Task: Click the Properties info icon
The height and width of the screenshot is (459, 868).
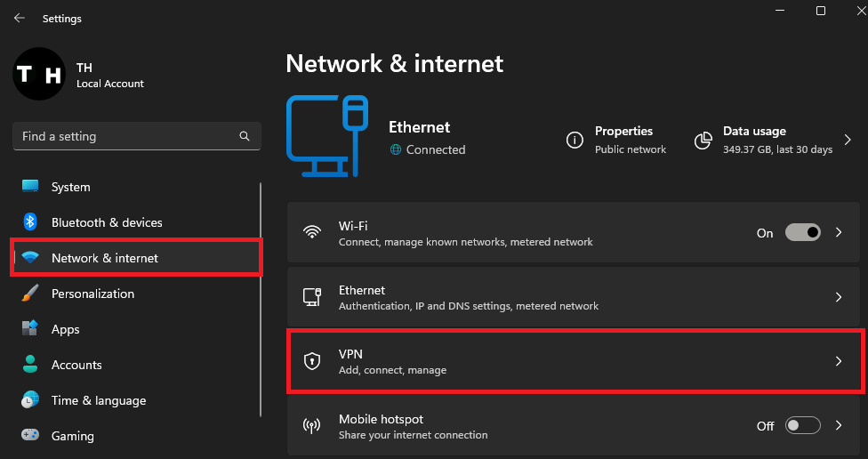Action: [x=575, y=141]
